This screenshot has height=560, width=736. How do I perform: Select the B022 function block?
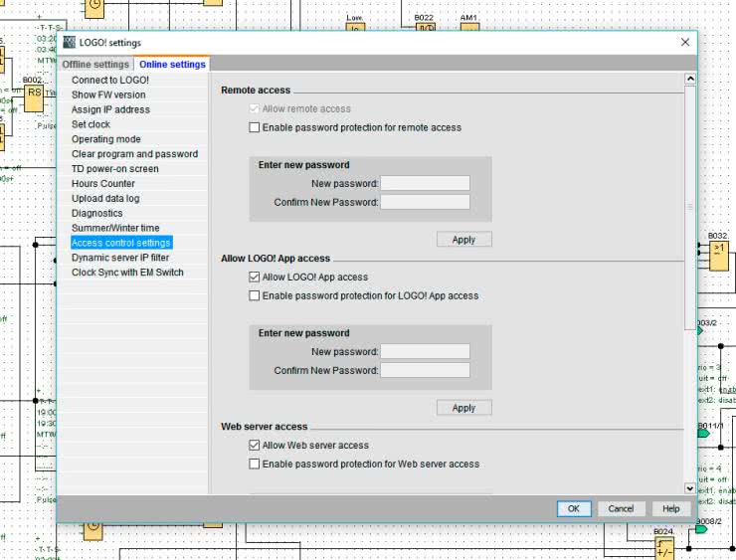click(425, 29)
